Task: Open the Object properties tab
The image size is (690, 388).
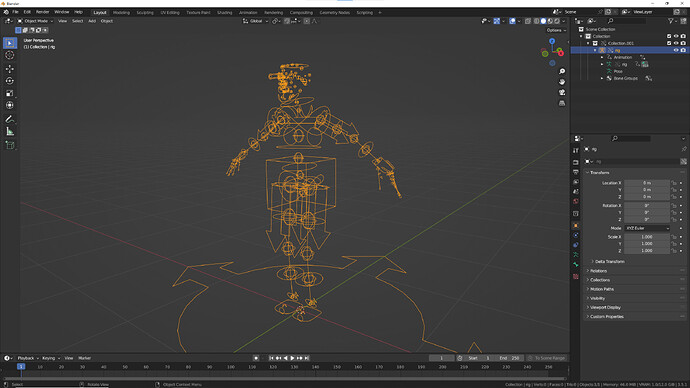Action: click(576, 225)
